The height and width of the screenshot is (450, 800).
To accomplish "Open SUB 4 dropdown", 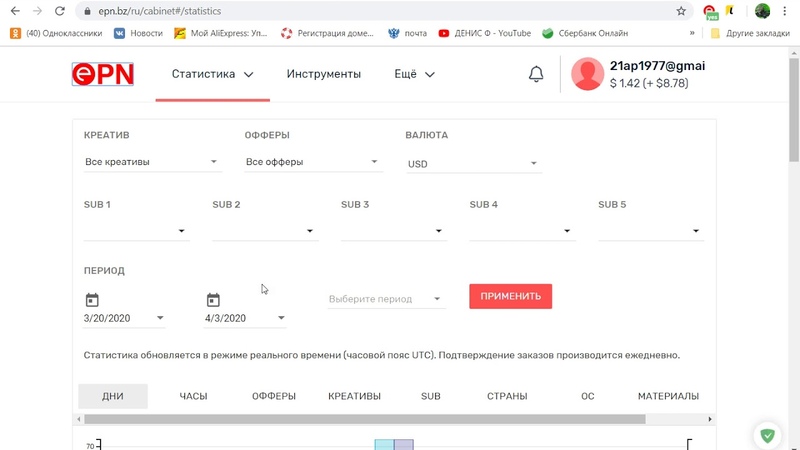I will pos(522,231).
